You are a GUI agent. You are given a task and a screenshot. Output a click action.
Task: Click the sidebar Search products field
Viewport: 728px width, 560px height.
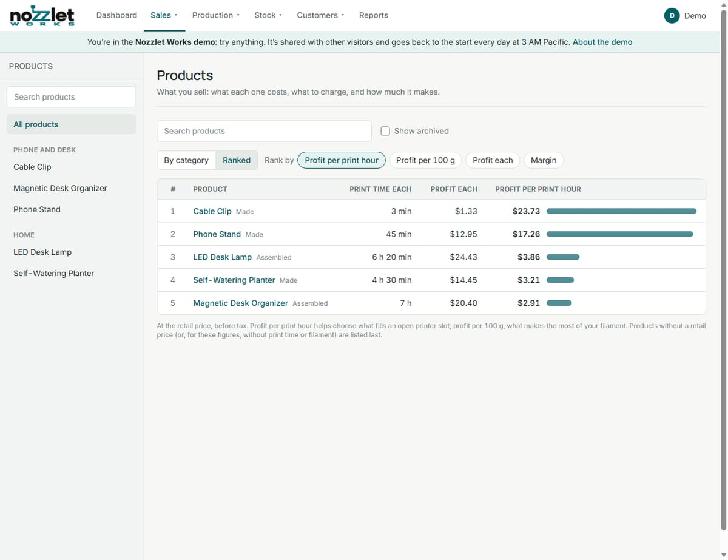tap(71, 97)
